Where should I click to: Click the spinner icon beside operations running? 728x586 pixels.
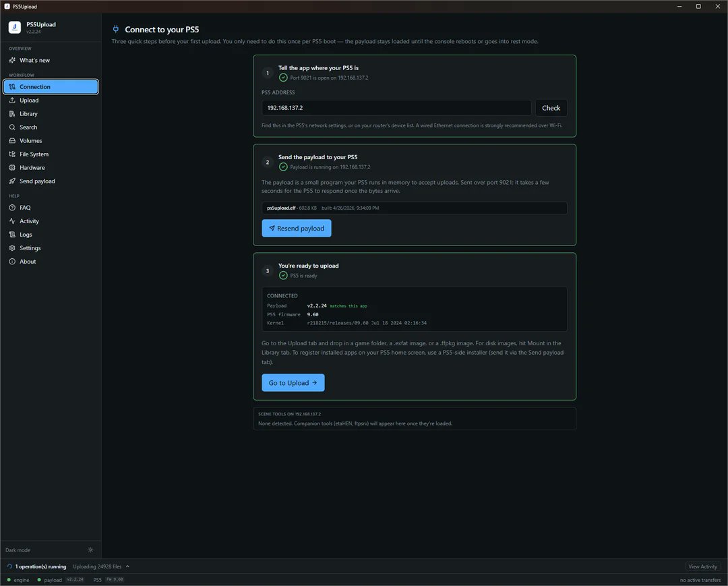[x=9, y=566]
